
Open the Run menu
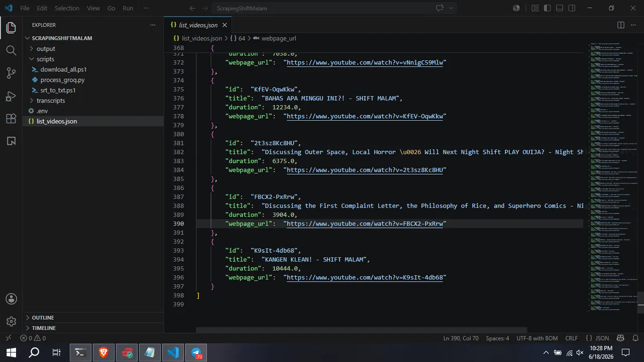pyautogui.click(x=128, y=8)
